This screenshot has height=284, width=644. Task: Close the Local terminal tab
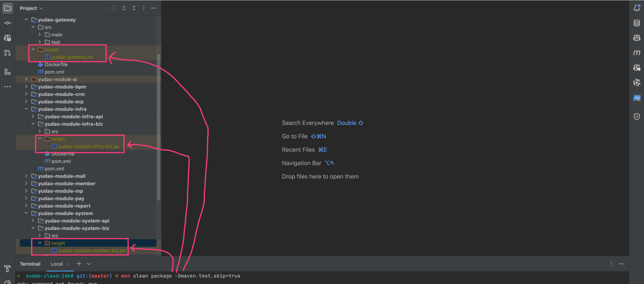69,264
